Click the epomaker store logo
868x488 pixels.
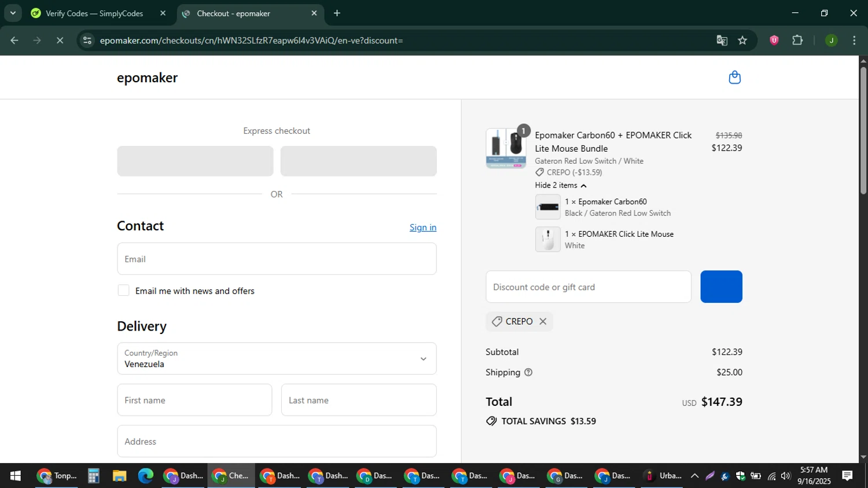point(147,78)
